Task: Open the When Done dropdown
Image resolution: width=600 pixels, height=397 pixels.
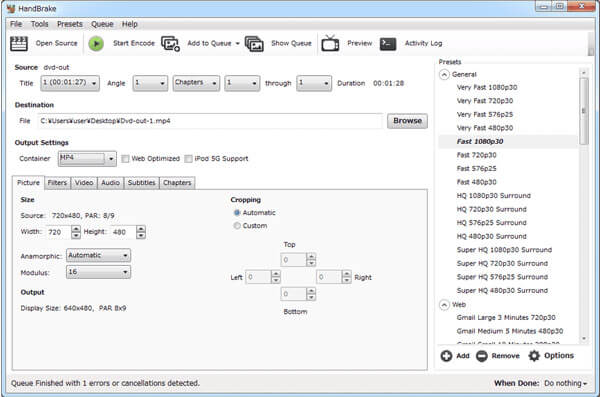Action: [565, 383]
